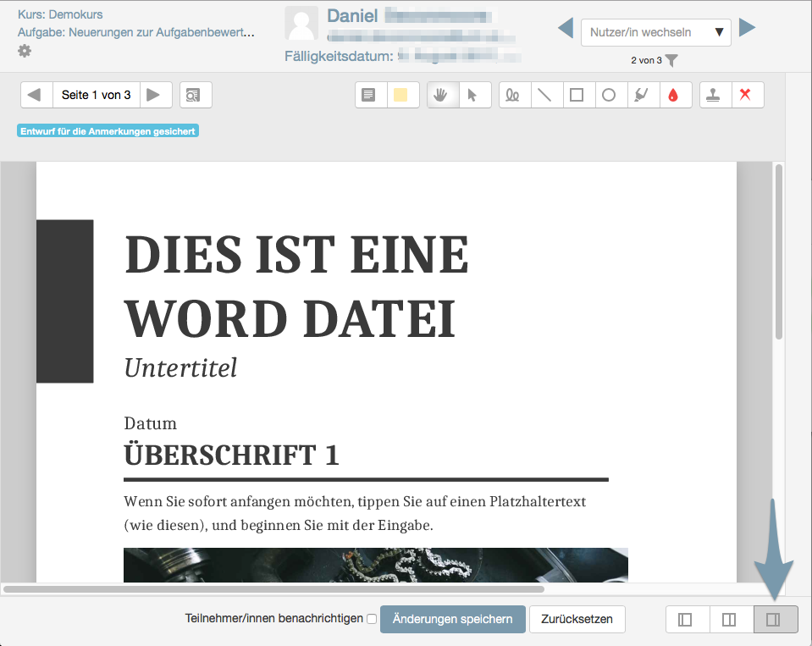Choose the highlighter tool

click(x=641, y=95)
